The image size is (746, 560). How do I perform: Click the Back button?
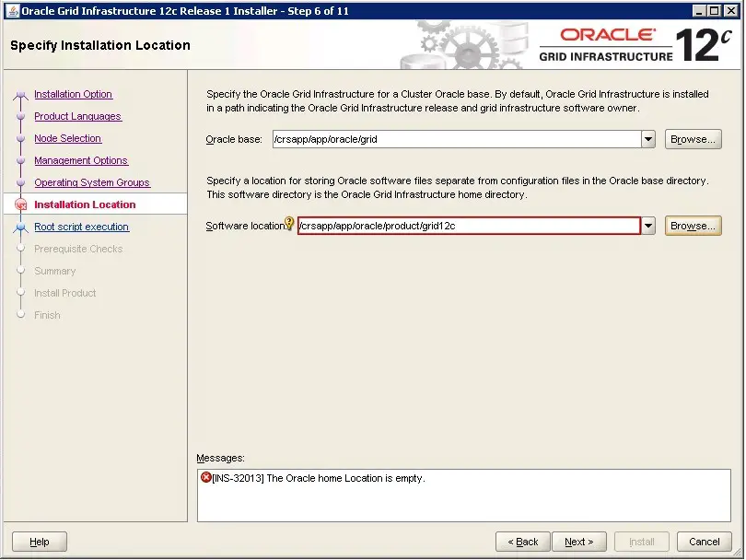[523, 542]
